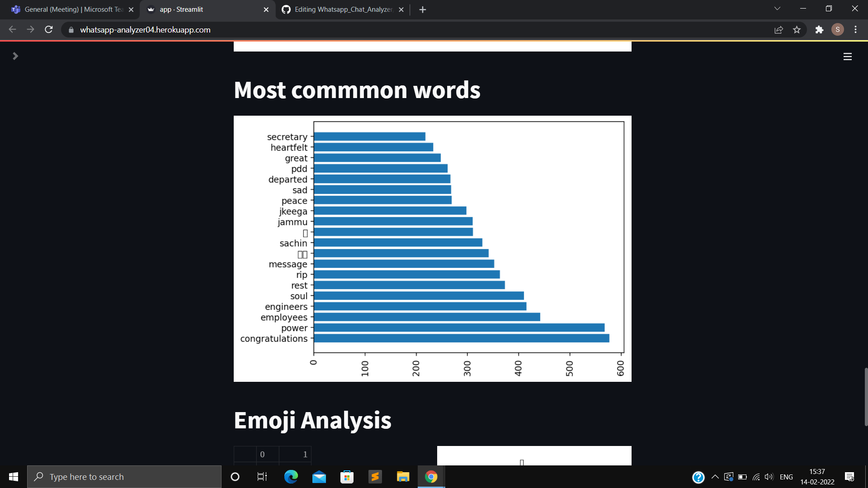Open the Chrome three-dot menu
The width and height of the screenshot is (868, 488).
click(x=855, y=29)
